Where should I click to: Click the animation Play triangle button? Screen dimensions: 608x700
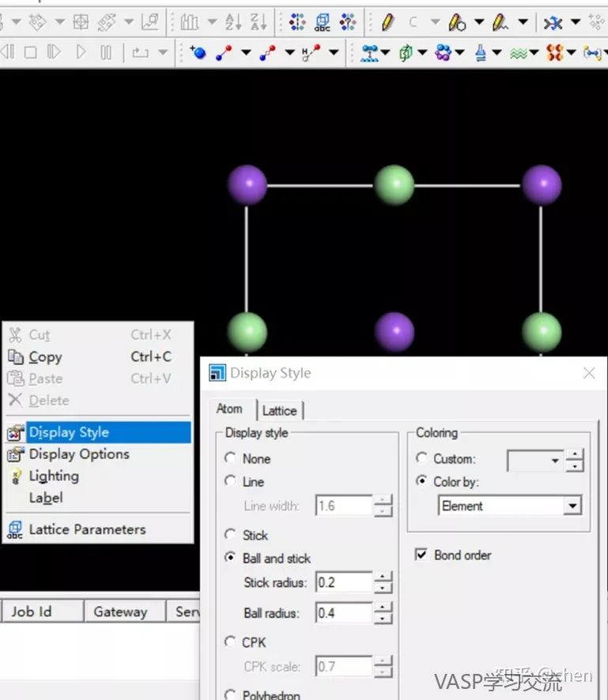[x=81, y=52]
